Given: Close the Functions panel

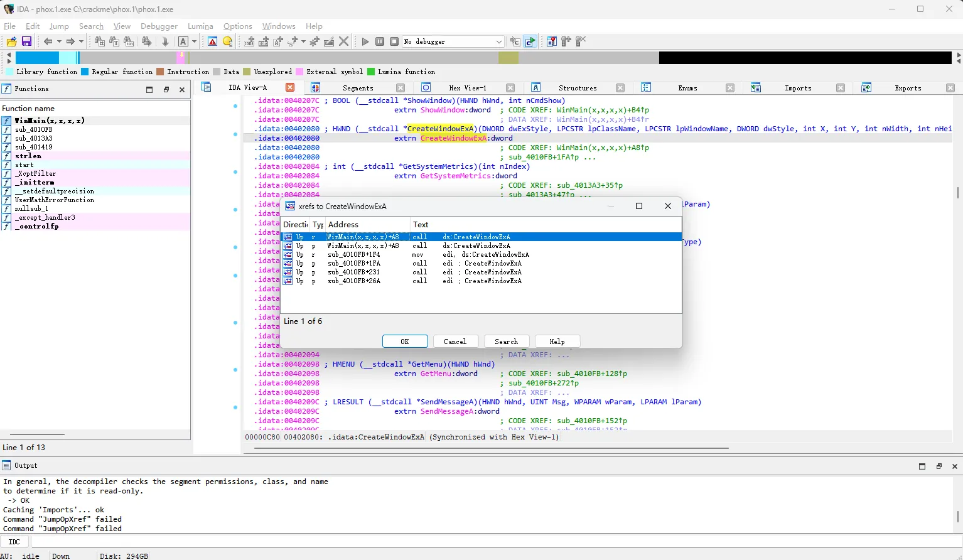Looking at the screenshot, I should pos(182,89).
